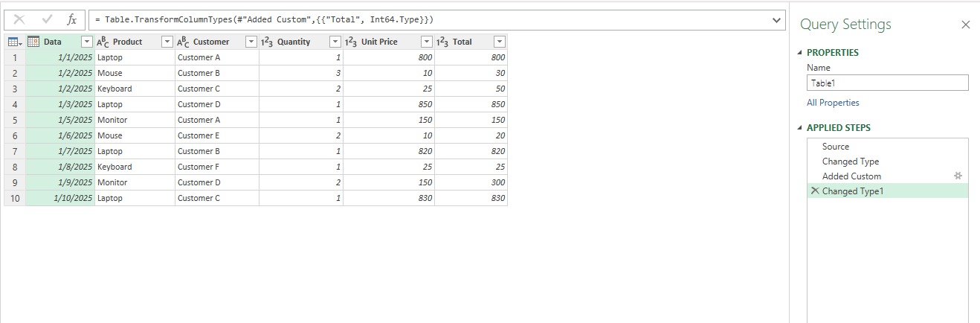Click the Total cell showing 30
Viewport: 980px width, 323px height.
pos(471,73)
